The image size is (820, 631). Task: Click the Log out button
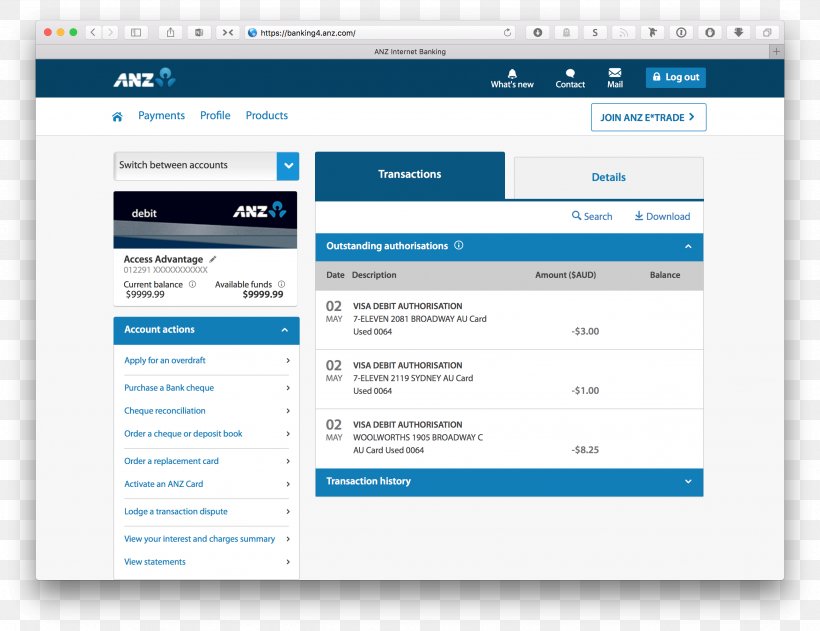coord(676,77)
